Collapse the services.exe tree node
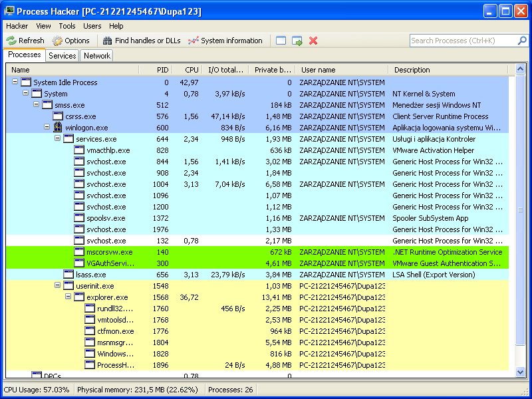532x399 pixels. coord(58,139)
